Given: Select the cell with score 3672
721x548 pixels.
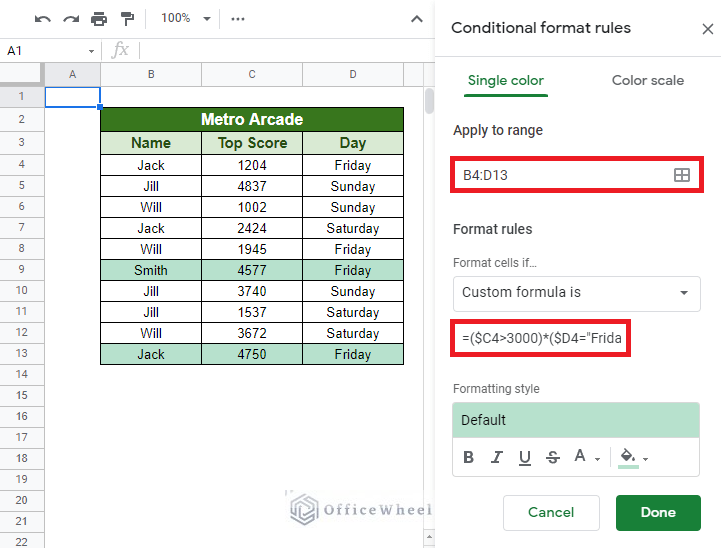Looking at the screenshot, I should click(252, 333).
